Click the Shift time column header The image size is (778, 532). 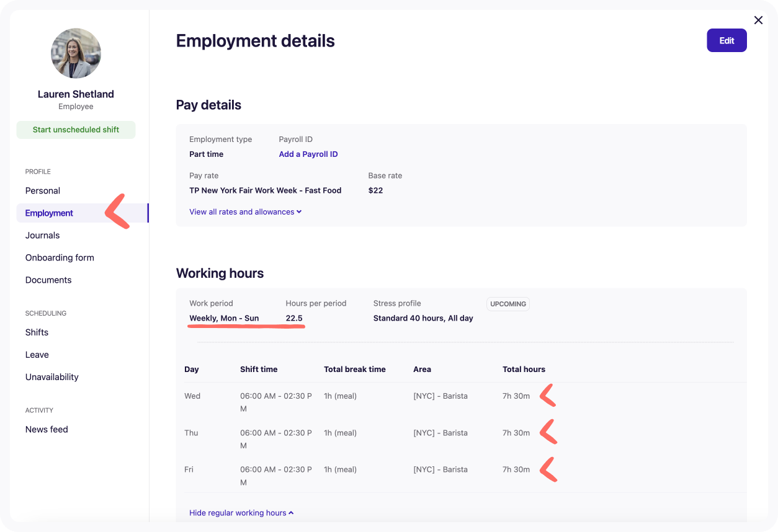(x=259, y=369)
